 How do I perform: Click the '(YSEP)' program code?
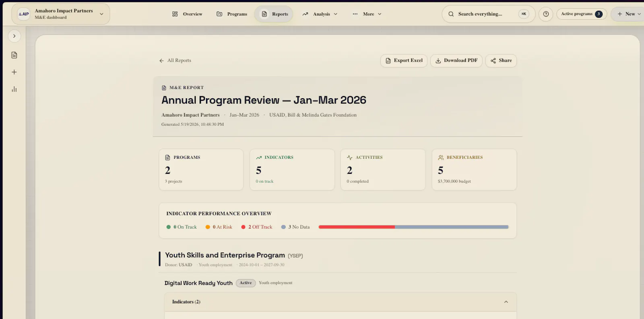pyautogui.click(x=295, y=256)
